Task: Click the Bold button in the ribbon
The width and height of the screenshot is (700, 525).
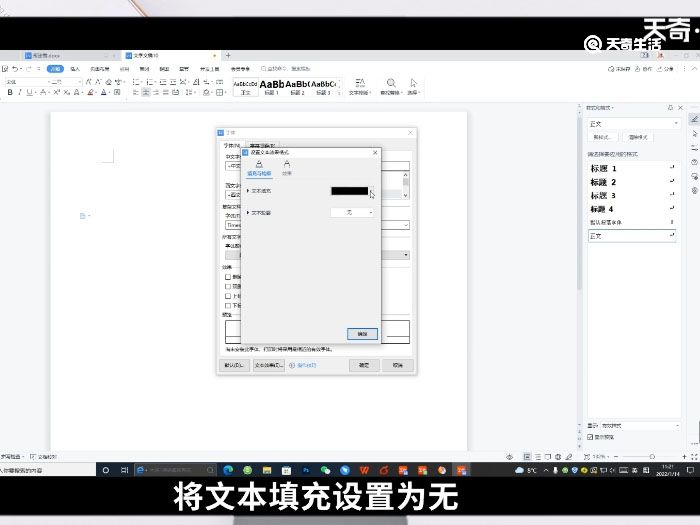Action: [x=10, y=92]
